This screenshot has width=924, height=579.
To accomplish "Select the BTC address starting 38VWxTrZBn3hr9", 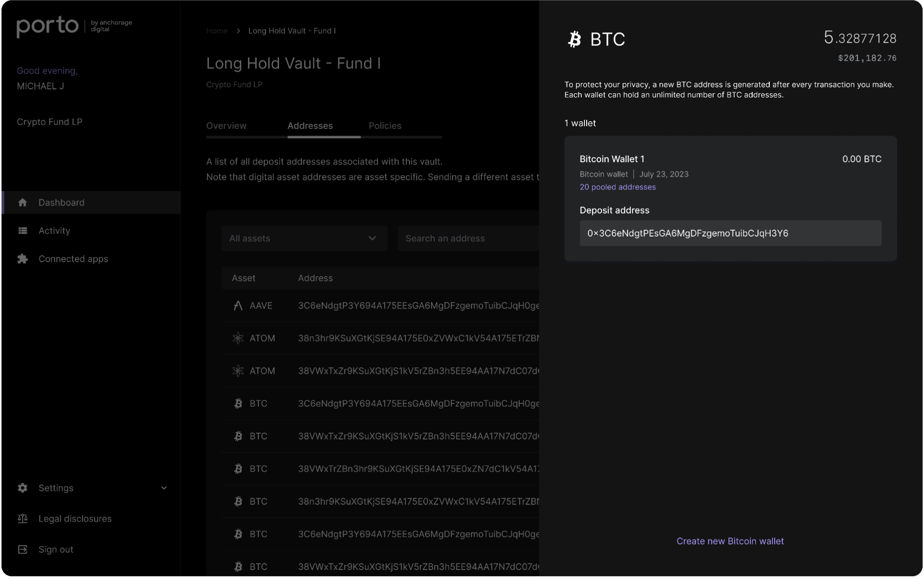I will (418, 469).
